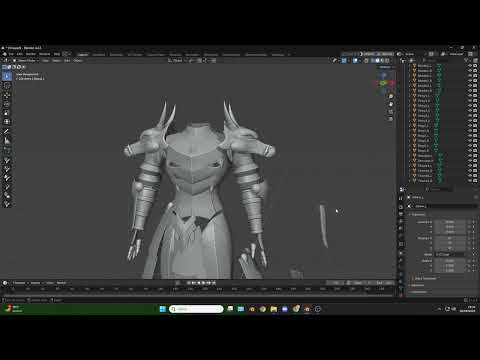Select the Rotate tool in left toolbar
480x360 pixels.
pyautogui.click(x=7, y=104)
